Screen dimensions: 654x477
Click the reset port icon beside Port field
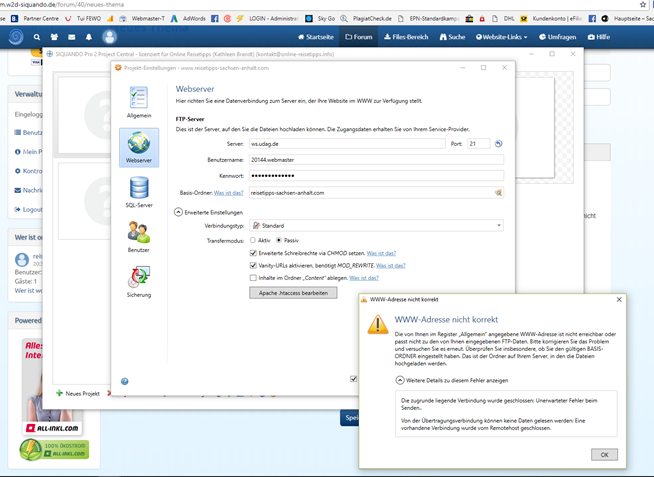point(498,144)
